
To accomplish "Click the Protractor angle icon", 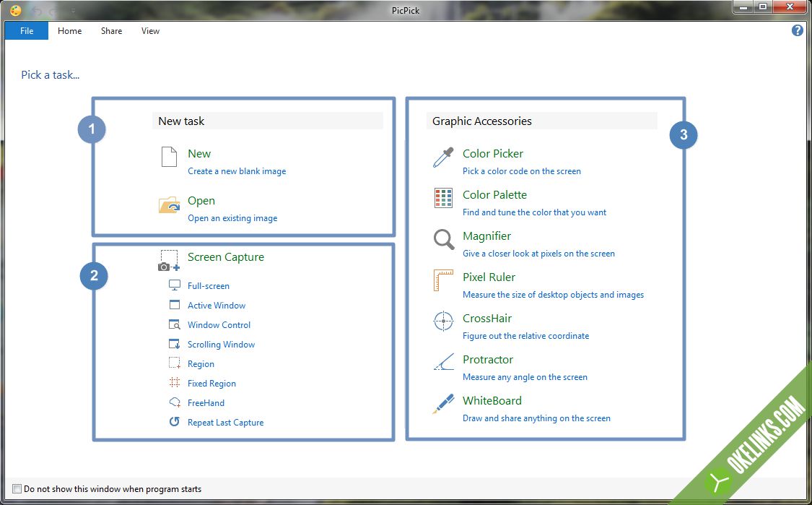I will tap(443, 362).
